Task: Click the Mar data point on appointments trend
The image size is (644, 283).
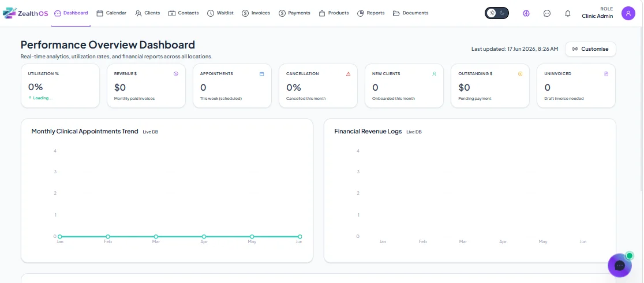Action: 156,237
